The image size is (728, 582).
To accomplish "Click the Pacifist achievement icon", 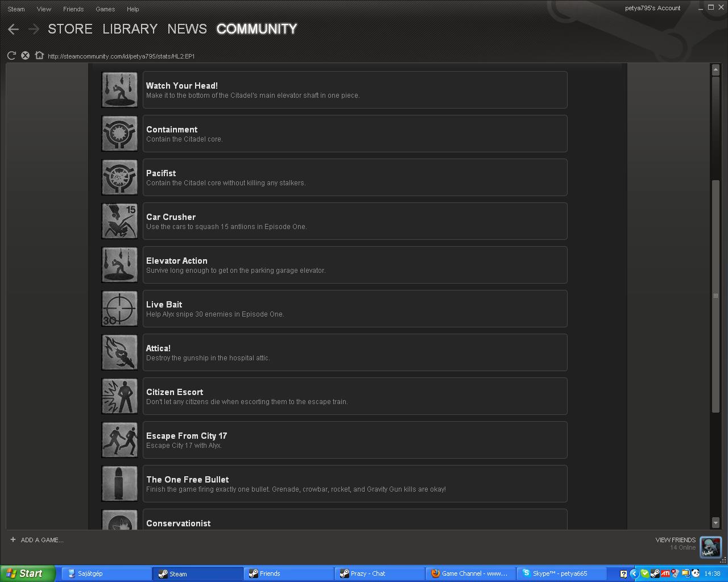I will (x=119, y=177).
